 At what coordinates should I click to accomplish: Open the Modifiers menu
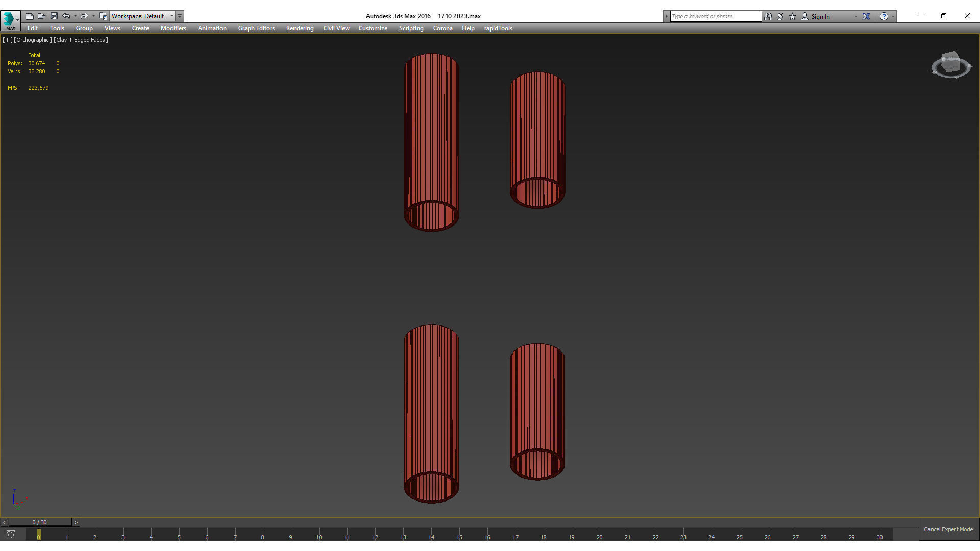174,28
